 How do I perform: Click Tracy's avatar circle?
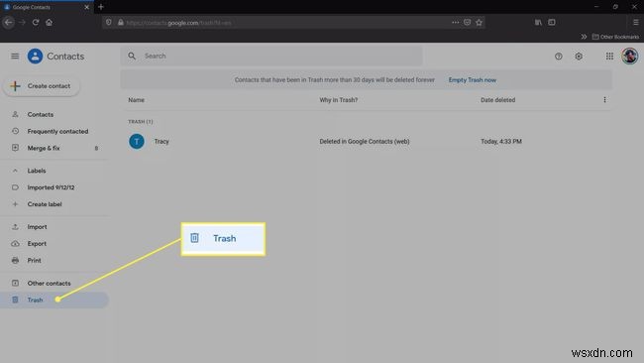[137, 142]
